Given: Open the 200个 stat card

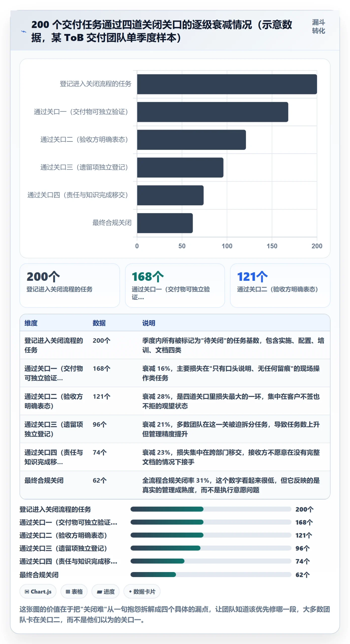Looking at the screenshot, I should 70,286.
